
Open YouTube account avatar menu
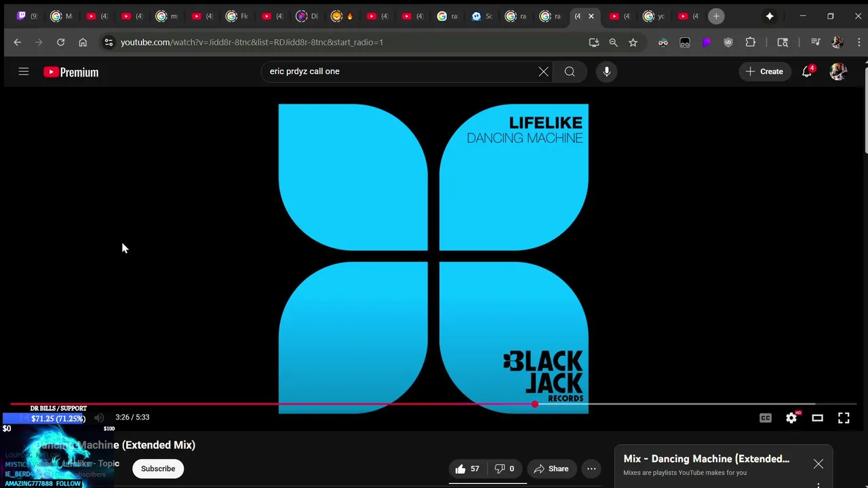coord(838,71)
